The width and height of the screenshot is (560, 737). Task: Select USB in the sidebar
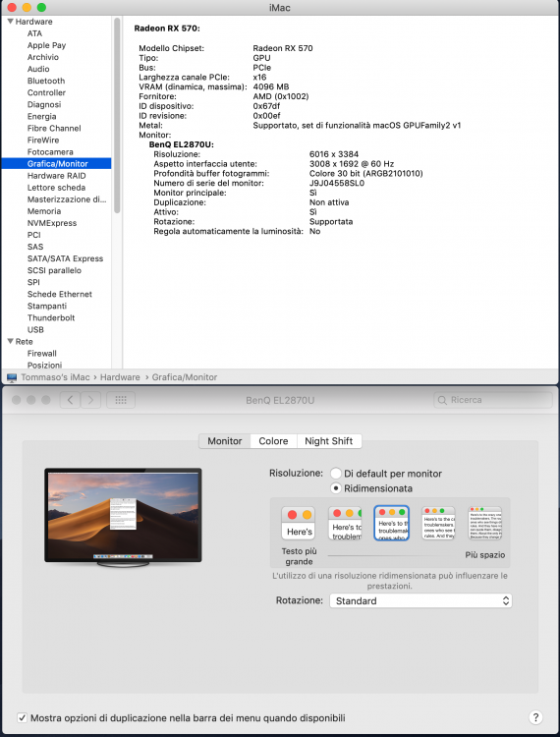35,329
